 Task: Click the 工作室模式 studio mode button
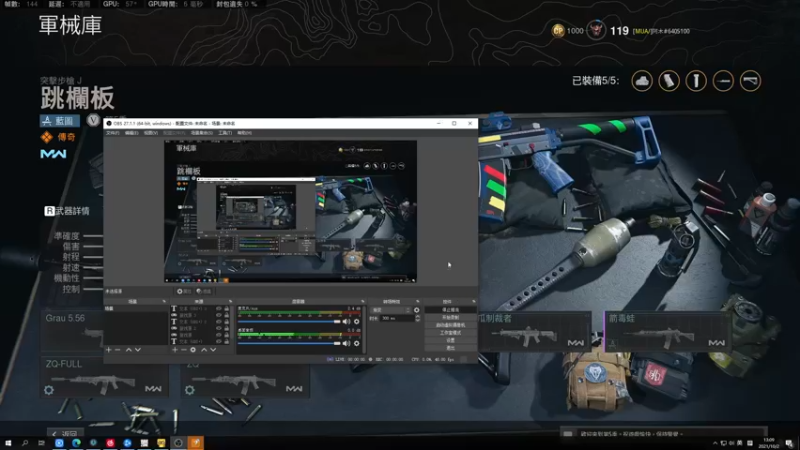[450, 333]
